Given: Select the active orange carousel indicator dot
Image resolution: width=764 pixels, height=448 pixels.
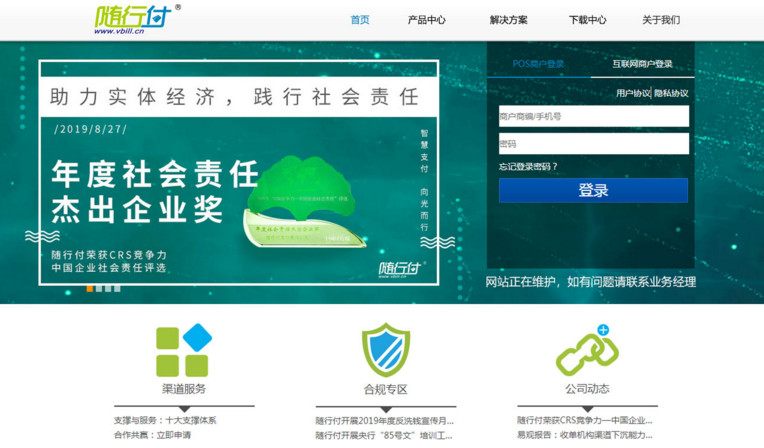Looking at the screenshot, I should click(90, 288).
